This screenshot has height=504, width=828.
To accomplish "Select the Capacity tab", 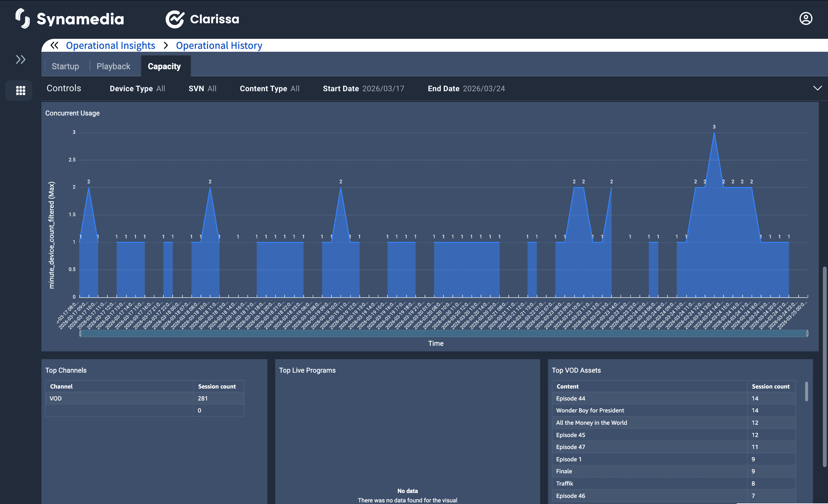I will [164, 66].
